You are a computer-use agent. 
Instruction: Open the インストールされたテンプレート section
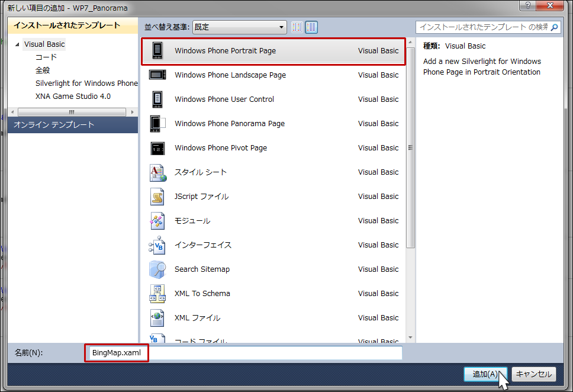coord(73,25)
